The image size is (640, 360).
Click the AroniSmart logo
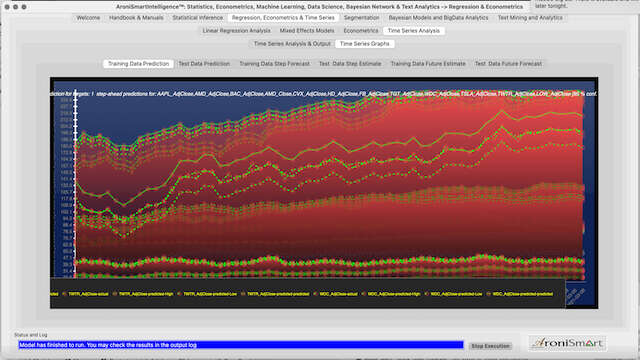(x=567, y=343)
